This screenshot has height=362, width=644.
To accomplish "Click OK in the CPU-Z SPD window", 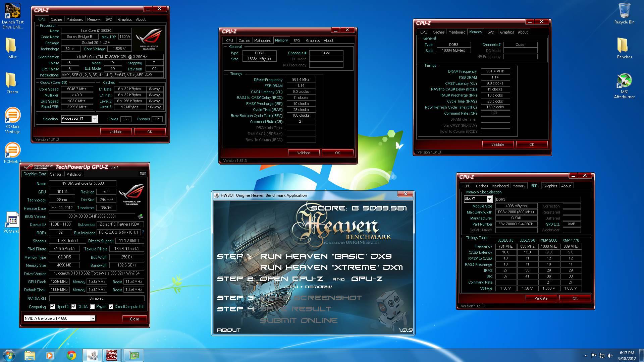I will [x=575, y=298].
